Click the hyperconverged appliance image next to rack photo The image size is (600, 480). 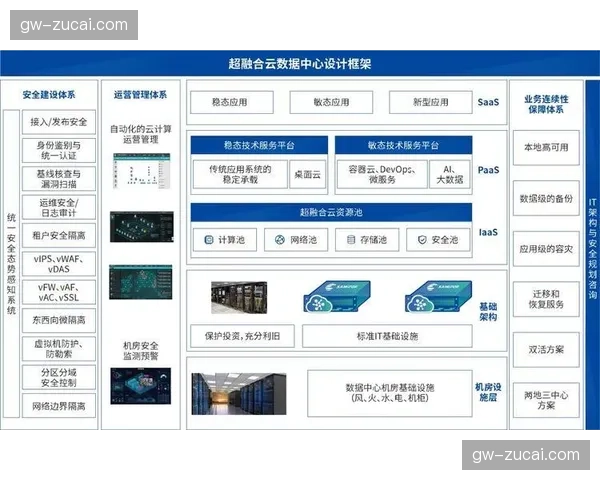pos(337,297)
